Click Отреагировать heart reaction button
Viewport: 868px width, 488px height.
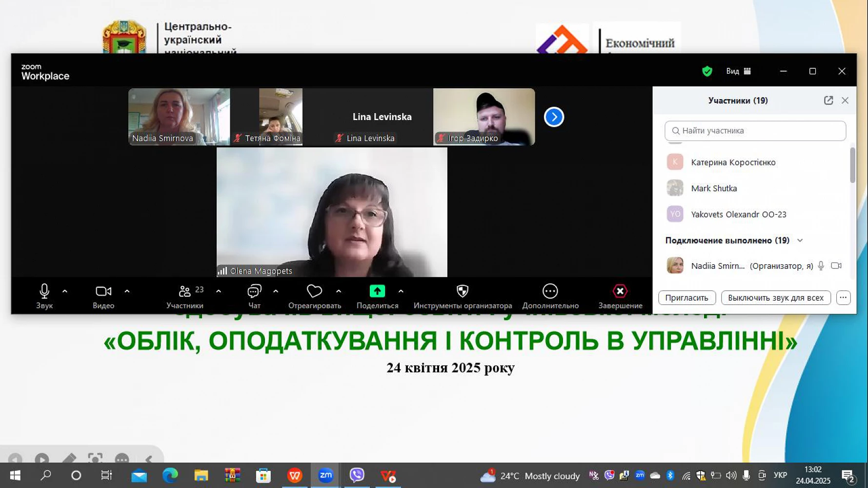coord(315,296)
